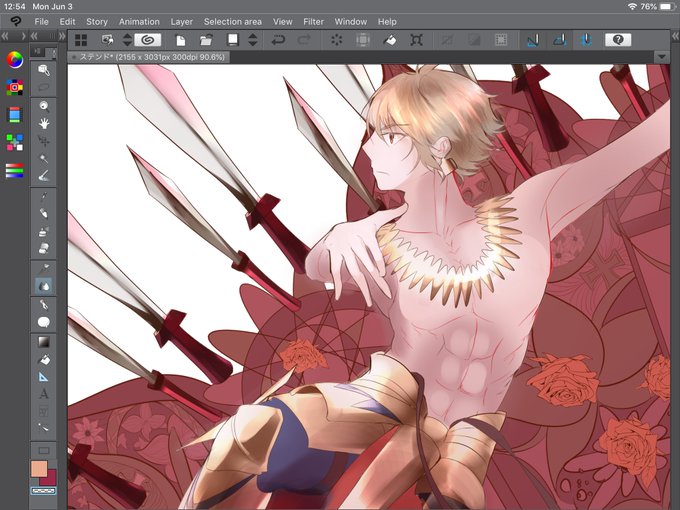The height and width of the screenshot is (510, 680).
Task: Select the Balloon speech bubble tool
Action: [x=44, y=322]
